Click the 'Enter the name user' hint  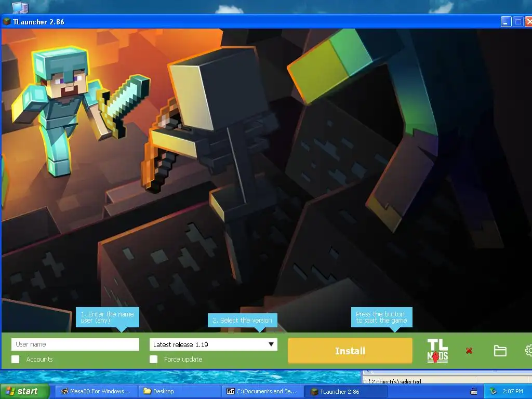(x=107, y=317)
